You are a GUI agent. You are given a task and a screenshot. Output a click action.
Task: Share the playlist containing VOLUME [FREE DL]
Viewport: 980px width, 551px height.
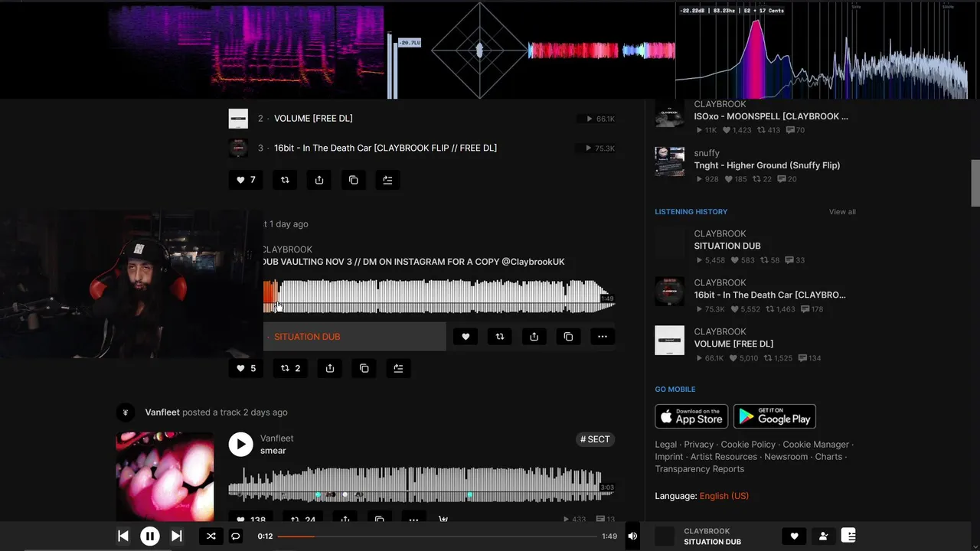point(319,180)
